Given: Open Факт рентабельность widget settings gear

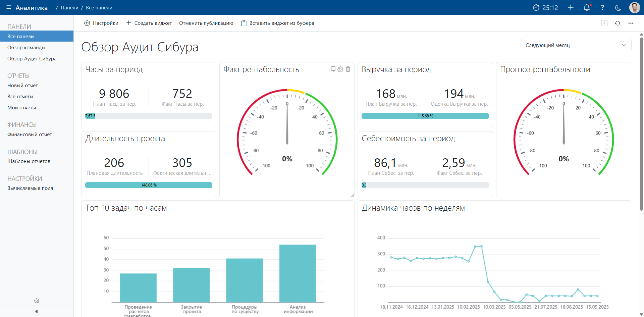Looking at the screenshot, I should click(x=340, y=69).
